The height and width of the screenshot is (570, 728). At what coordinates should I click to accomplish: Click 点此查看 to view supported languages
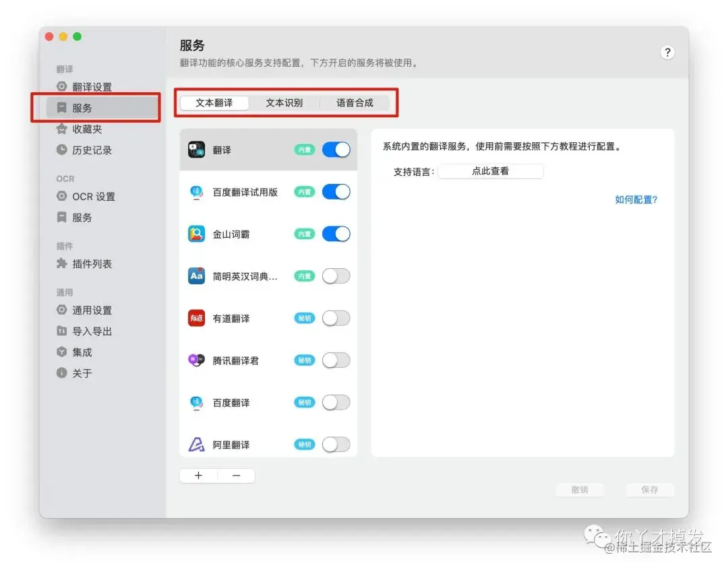[490, 170]
